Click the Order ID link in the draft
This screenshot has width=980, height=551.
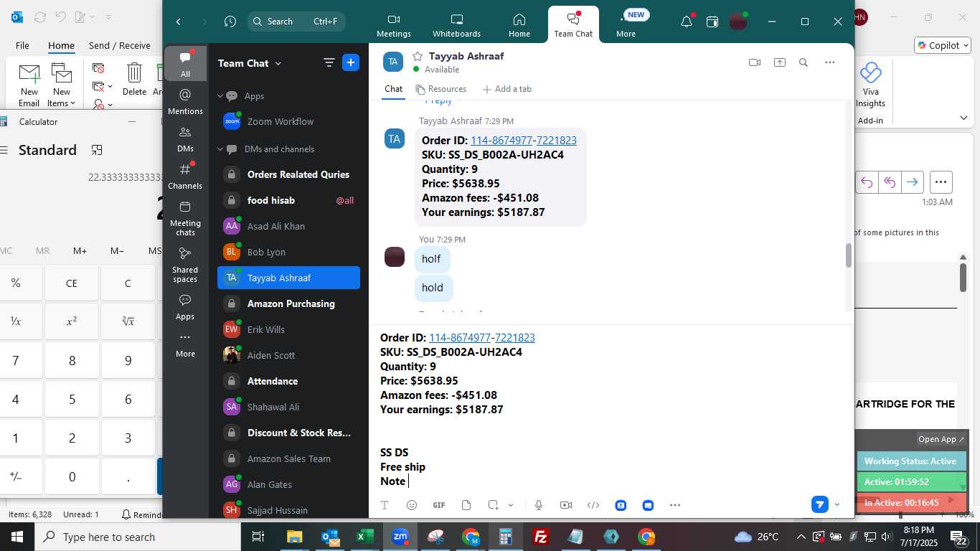click(x=482, y=337)
